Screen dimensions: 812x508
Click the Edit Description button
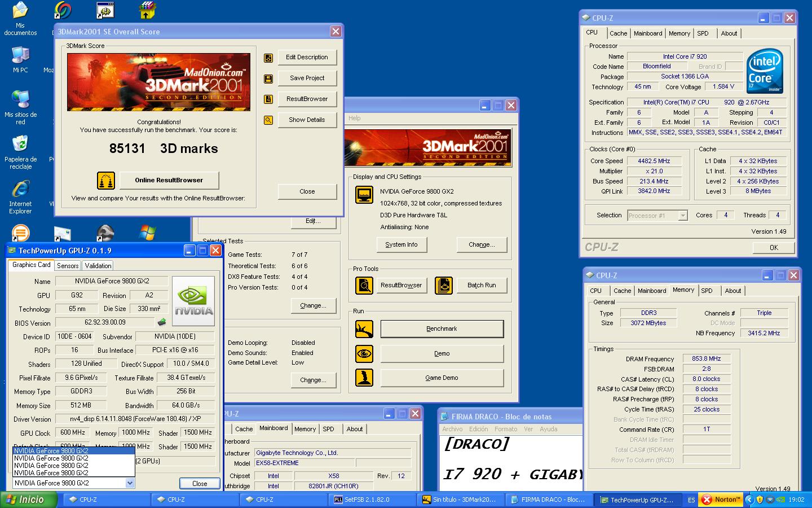coord(307,58)
